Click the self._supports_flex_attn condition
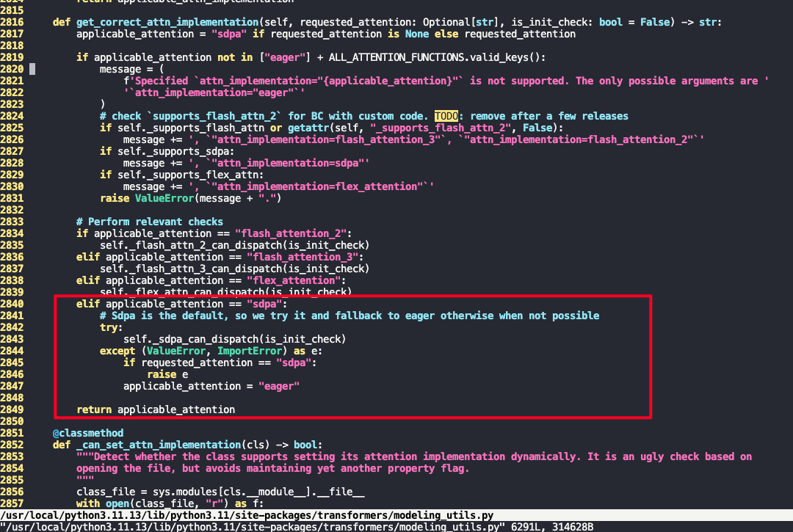Image resolution: width=793 pixels, height=532 pixels. pos(188,175)
